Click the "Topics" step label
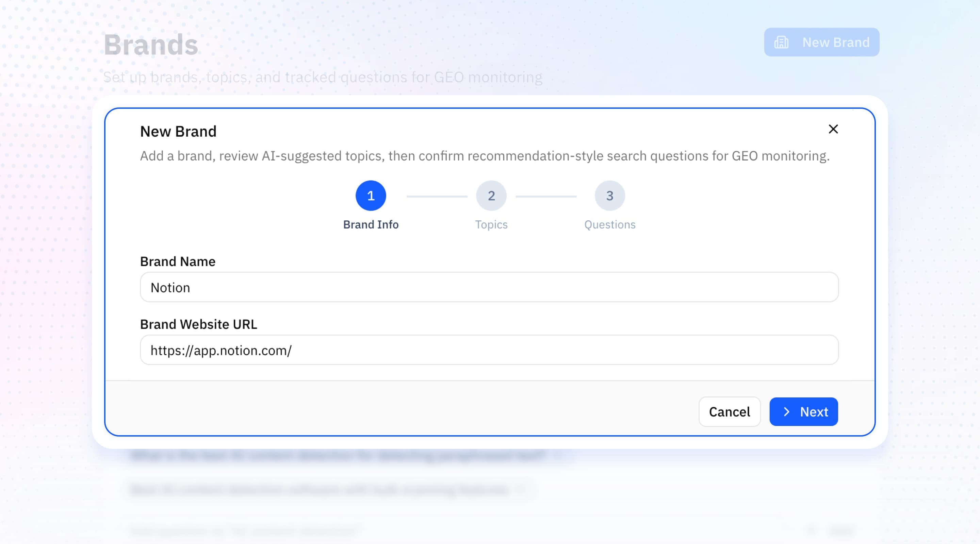Image resolution: width=980 pixels, height=544 pixels. [491, 225]
